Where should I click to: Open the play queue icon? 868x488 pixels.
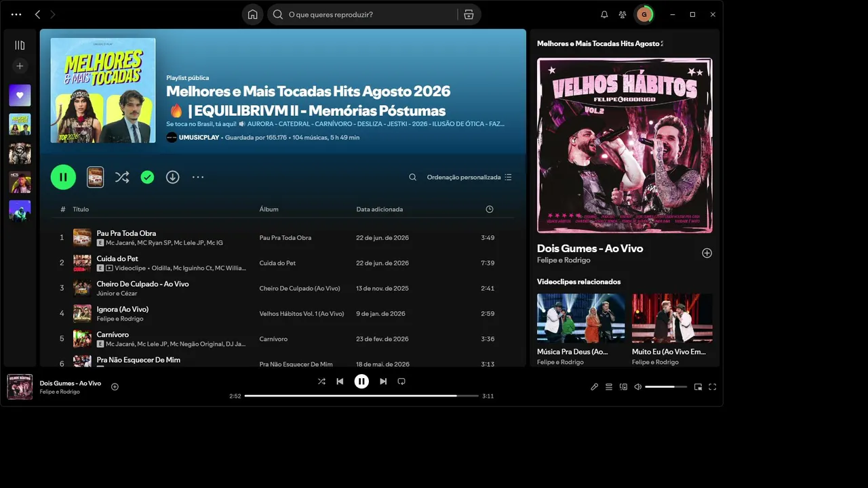pyautogui.click(x=609, y=387)
